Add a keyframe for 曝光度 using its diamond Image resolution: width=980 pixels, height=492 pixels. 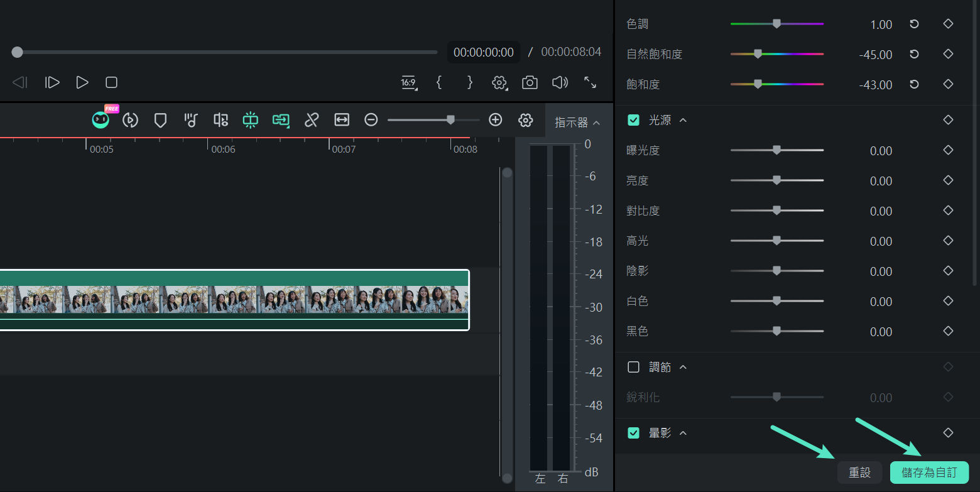[x=949, y=150]
